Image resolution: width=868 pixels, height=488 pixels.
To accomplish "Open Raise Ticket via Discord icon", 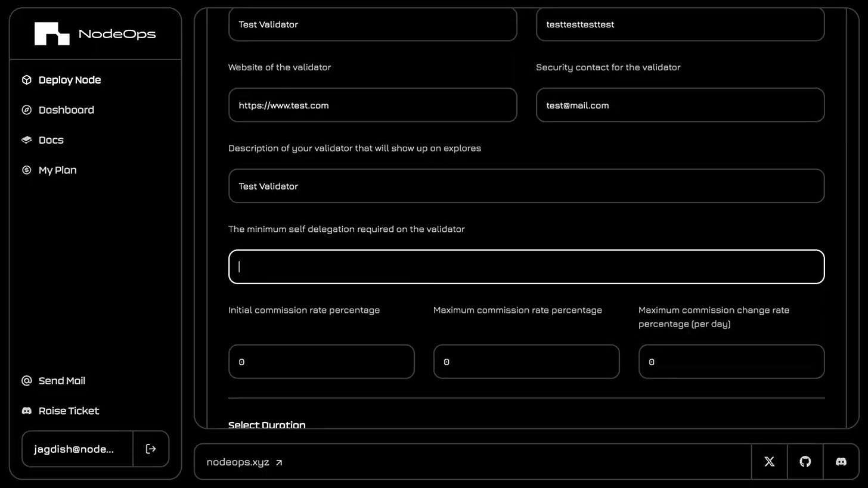I will pos(27,411).
